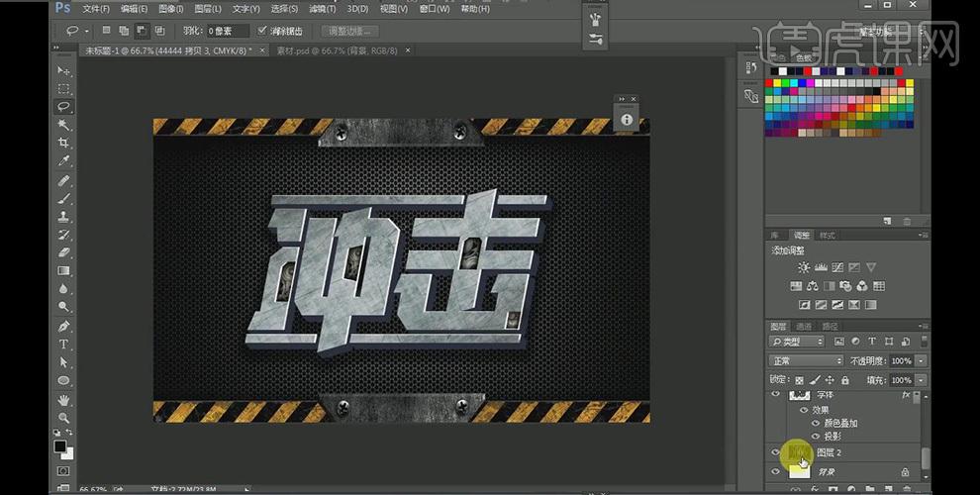Select the Move tool
The width and height of the screenshot is (980, 495).
click(63, 70)
